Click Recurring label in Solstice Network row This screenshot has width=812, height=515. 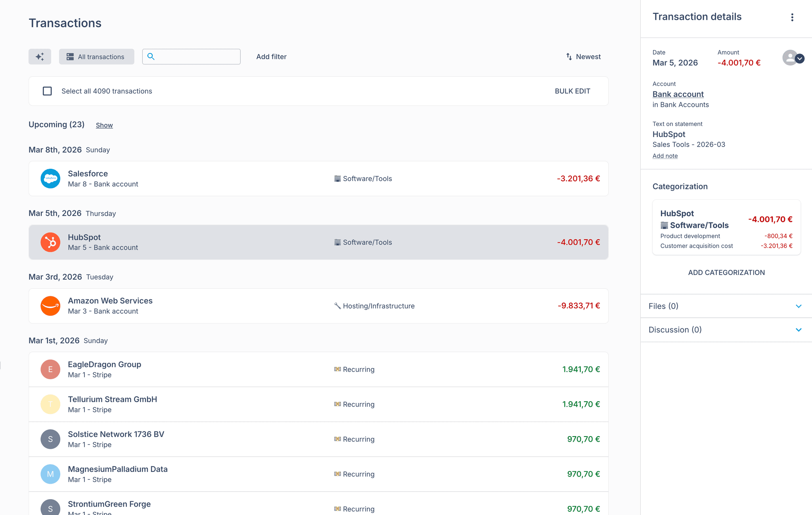[359, 439]
